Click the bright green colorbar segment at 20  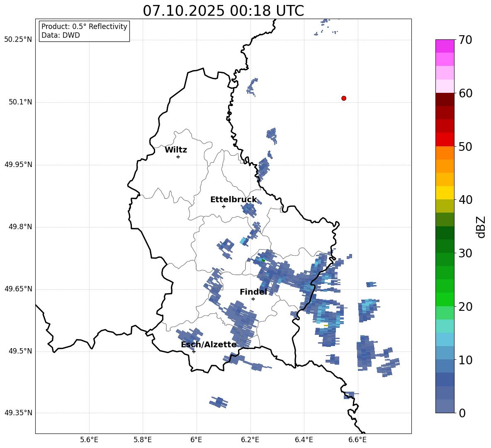(445, 299)
